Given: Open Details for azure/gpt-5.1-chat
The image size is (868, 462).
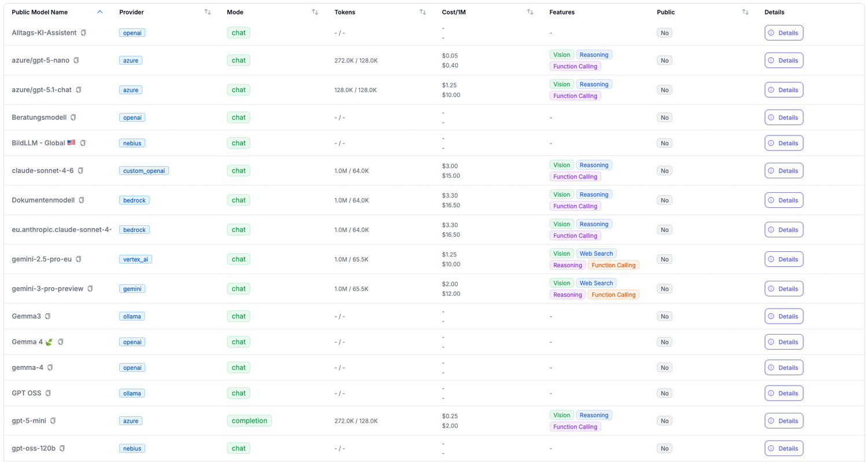Looking at the screenshot, I should click(784, 90).
